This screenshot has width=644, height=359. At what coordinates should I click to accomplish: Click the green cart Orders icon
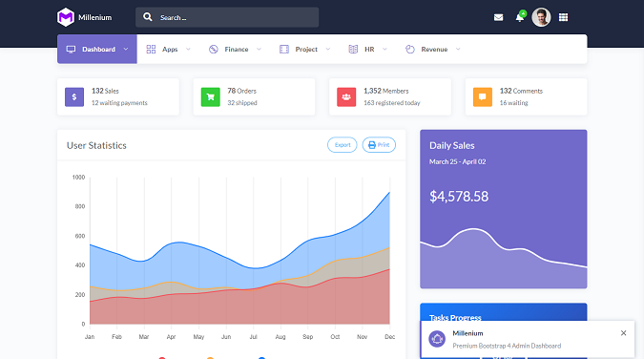point(210,97)
